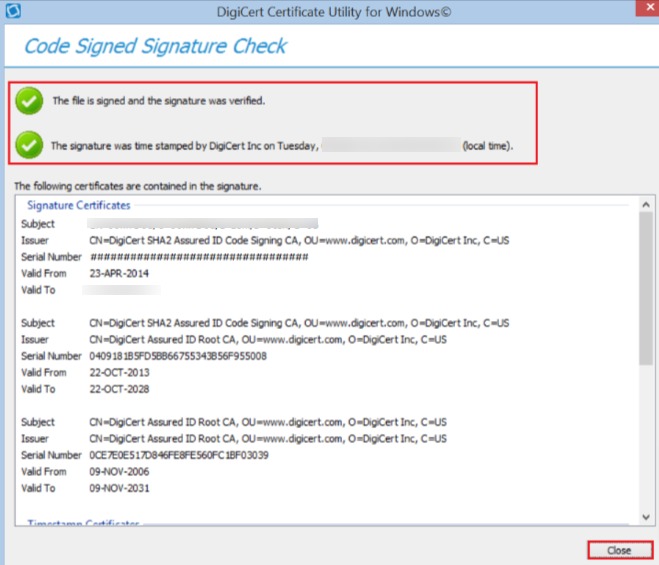Click the green checkmark beside 'file is signed'

click(x=29, y=101)
